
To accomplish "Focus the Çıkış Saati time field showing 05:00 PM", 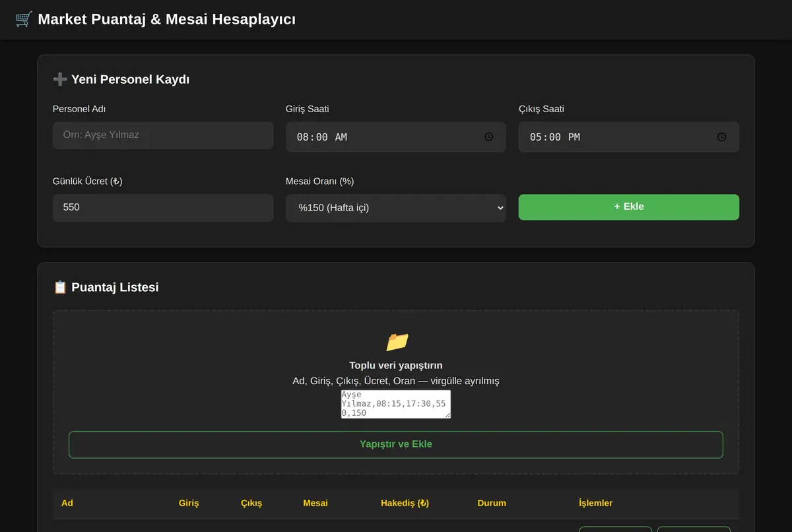I will [x=629, y=137].
